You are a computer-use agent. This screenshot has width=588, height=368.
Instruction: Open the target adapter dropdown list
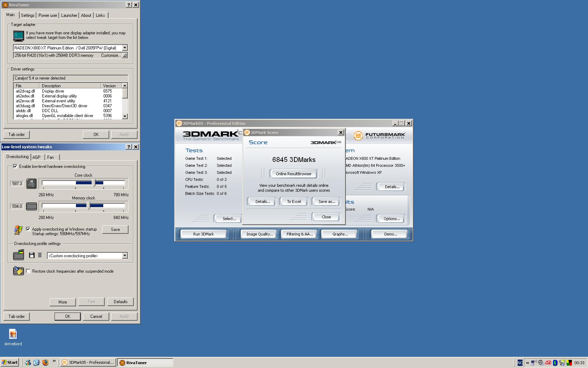click(125, 48)
